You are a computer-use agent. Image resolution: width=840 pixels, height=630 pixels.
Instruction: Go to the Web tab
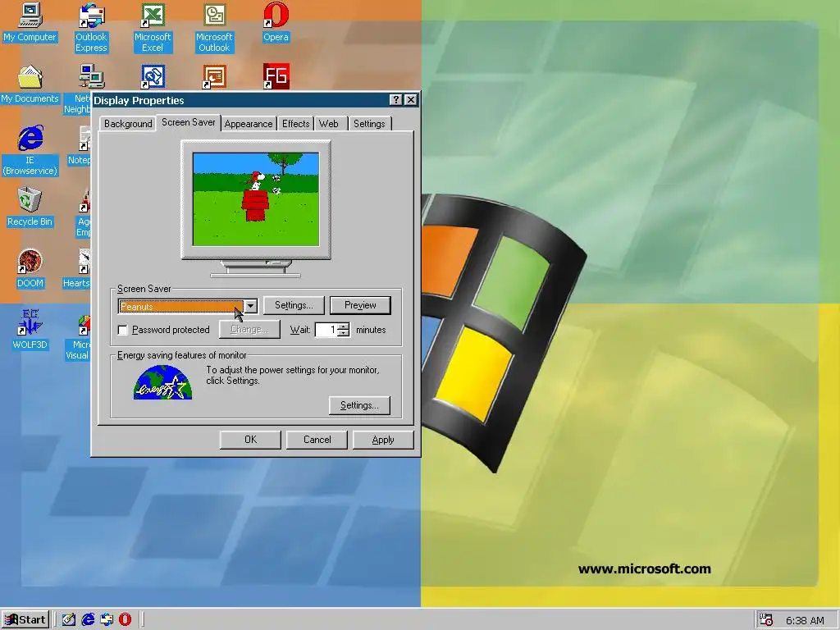pos(329,124)
